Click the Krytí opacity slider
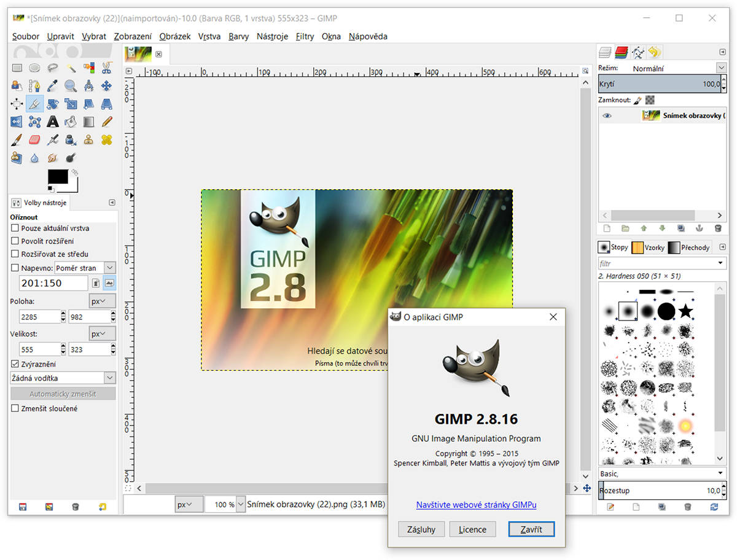Screen dimensions: 737x560 [x=659, y=84]
